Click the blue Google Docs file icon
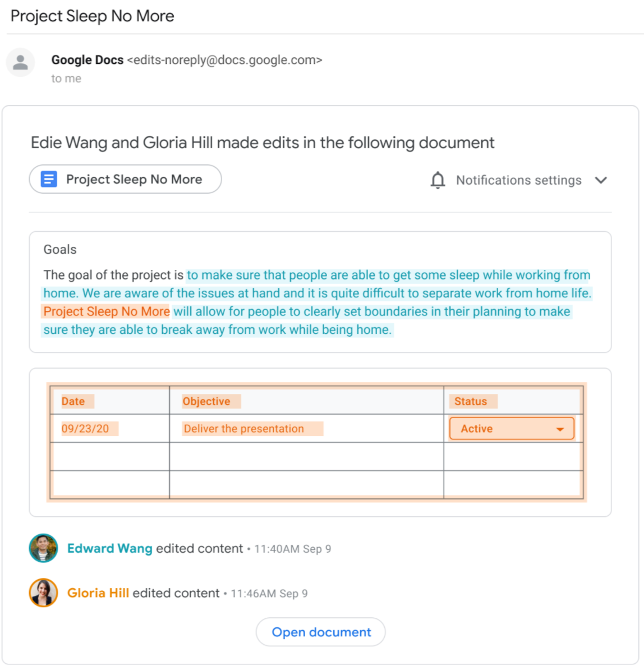 49,179
